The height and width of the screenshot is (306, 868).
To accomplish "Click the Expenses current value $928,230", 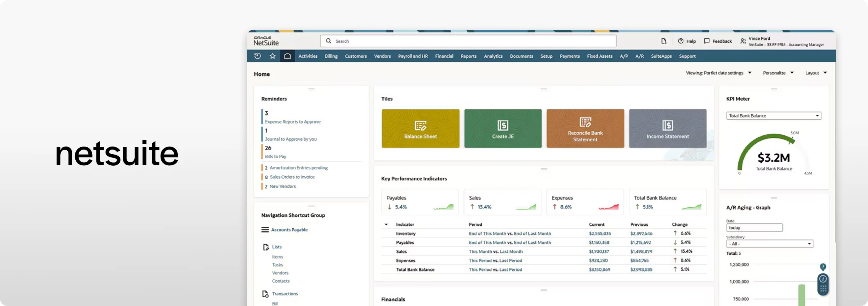I will click(x=598, y=260).
